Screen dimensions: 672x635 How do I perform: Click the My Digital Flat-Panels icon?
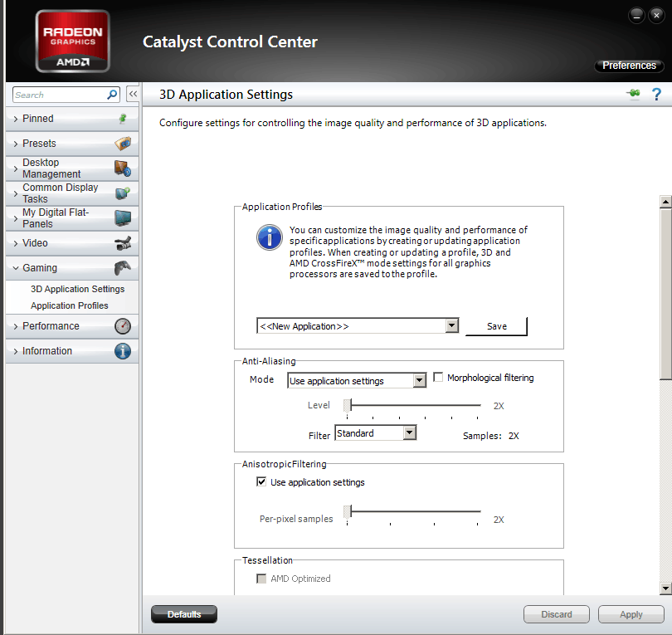[123, 217]
